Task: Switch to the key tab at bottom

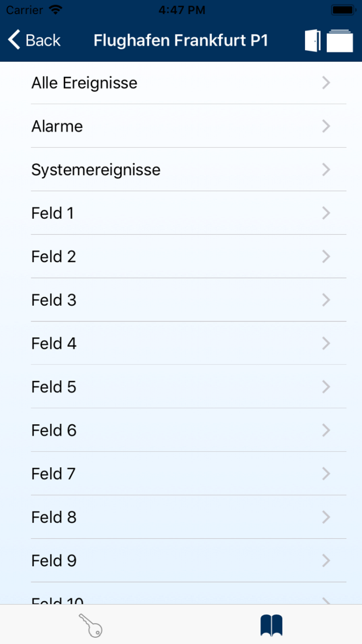Action: (90, 626)
